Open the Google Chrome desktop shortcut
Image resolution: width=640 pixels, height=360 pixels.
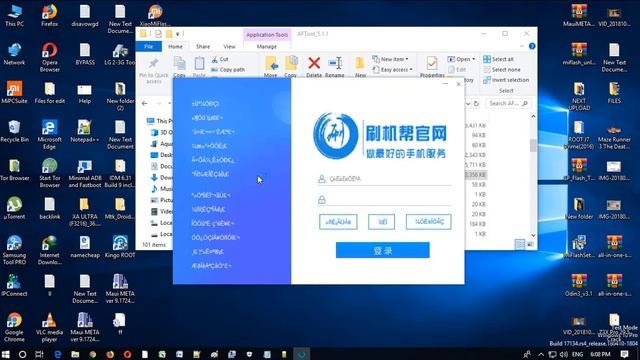(15, 327)
